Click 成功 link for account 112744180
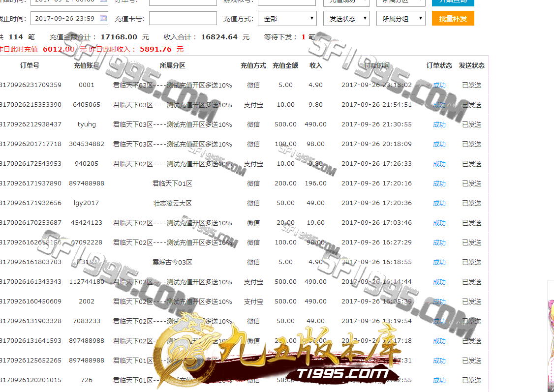This screenshot has width=554, height=392. [439, 282]
